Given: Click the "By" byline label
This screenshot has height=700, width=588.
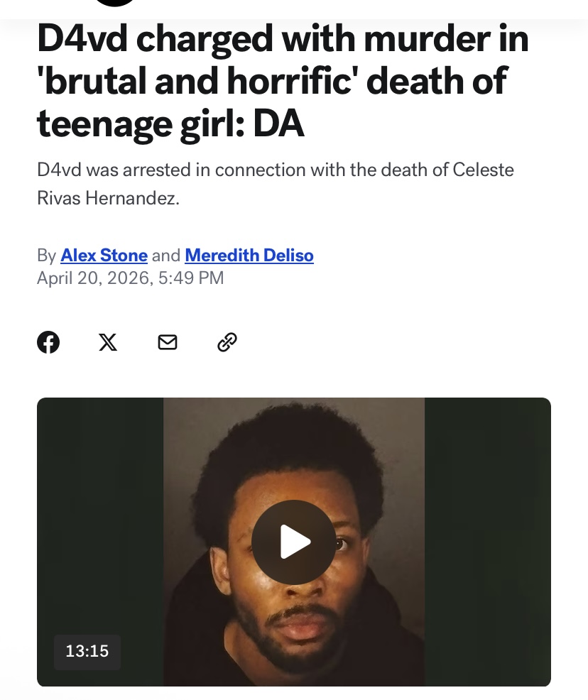Looking at the screenshot, I should [46, 256].
